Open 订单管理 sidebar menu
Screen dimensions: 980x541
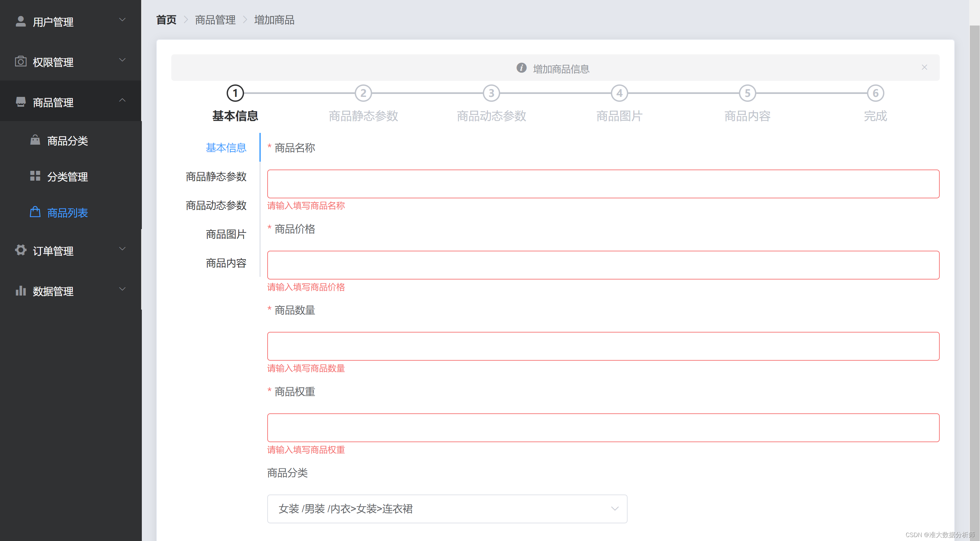pyautogui.click(x=70, y=250)
